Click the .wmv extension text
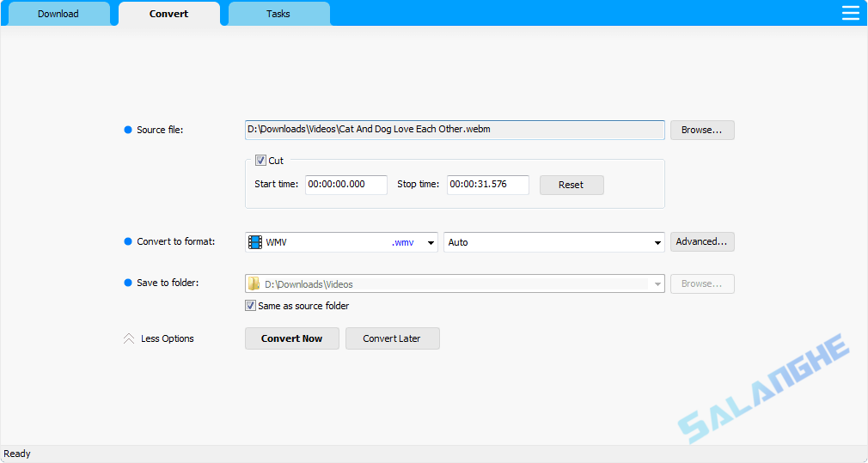This screenshot has width=868, height=463. tap(402, 242)
